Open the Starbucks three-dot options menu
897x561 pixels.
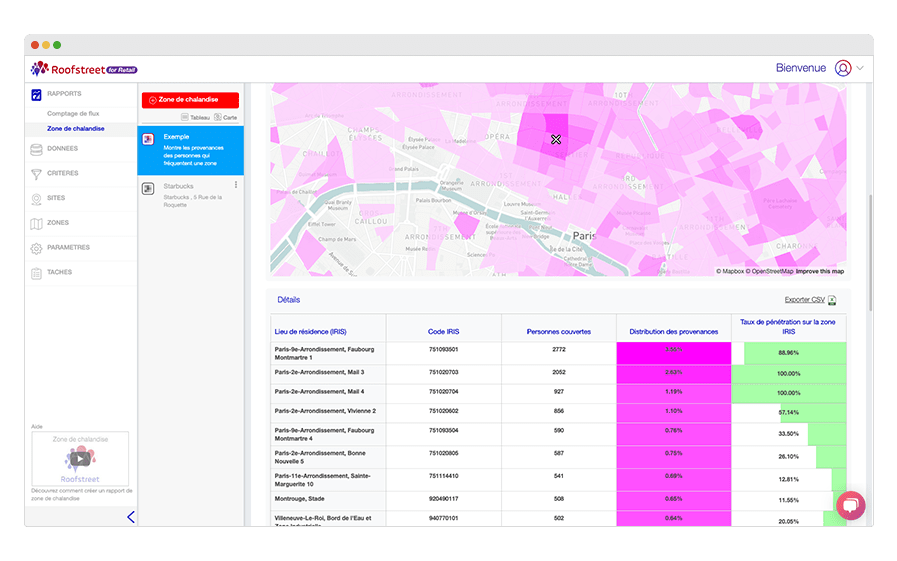click(236, 185)
